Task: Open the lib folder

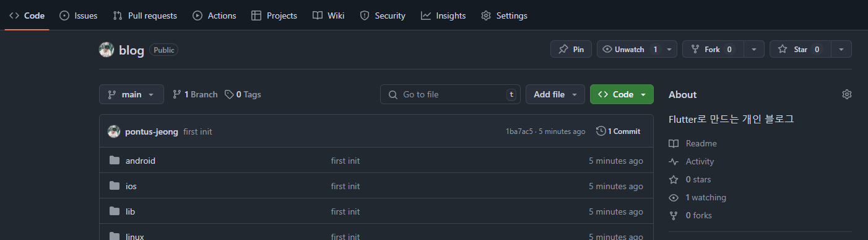Action: tap(130, 211)
